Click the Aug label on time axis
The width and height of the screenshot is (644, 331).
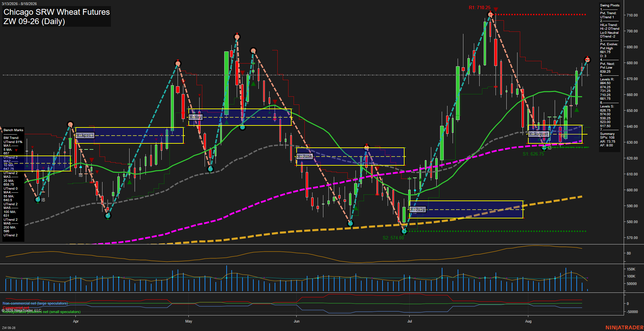click(528, 321)
